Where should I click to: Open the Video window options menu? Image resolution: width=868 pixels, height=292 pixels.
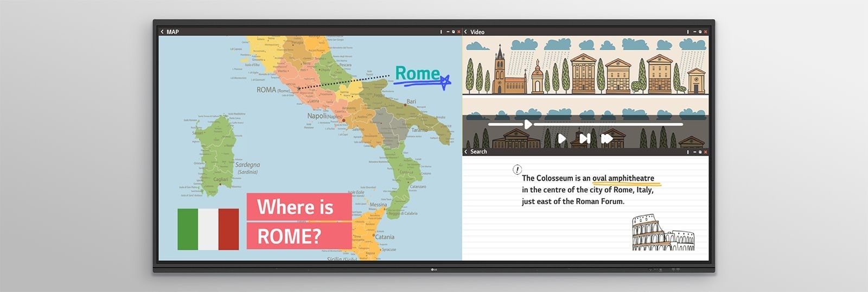(688, 32)
